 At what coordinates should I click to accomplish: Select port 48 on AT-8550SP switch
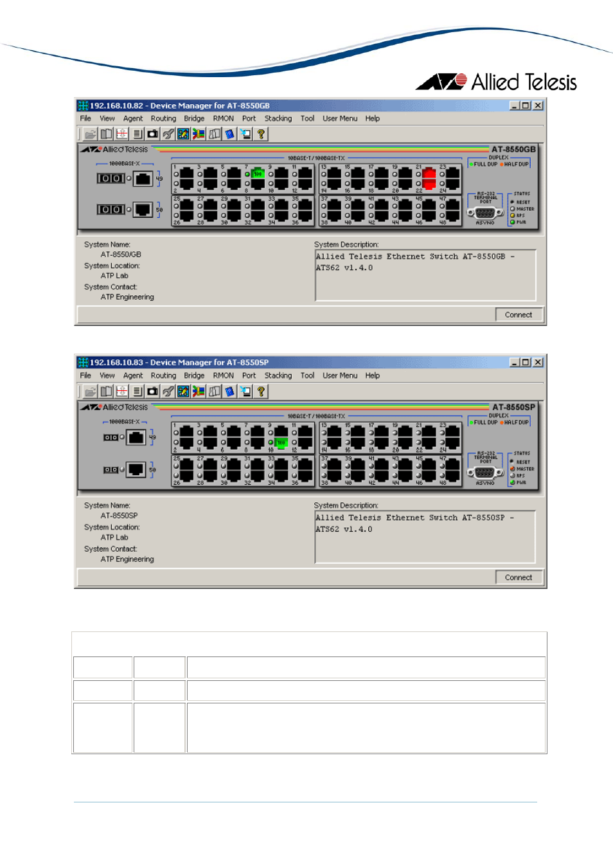point(452,475)
